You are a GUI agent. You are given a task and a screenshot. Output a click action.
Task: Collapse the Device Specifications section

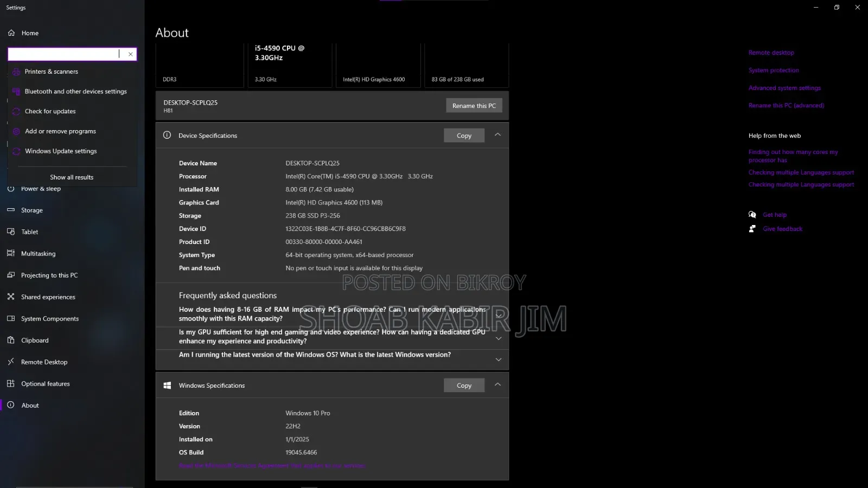[x=497, y=135]
